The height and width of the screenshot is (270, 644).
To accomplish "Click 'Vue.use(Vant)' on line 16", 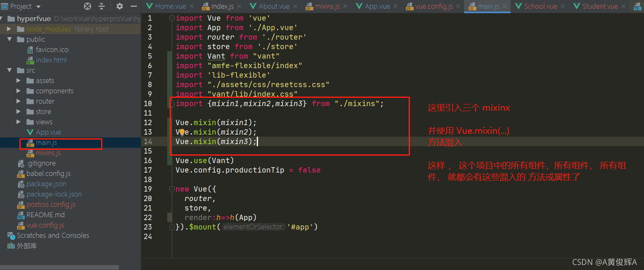I will (205, 161).
